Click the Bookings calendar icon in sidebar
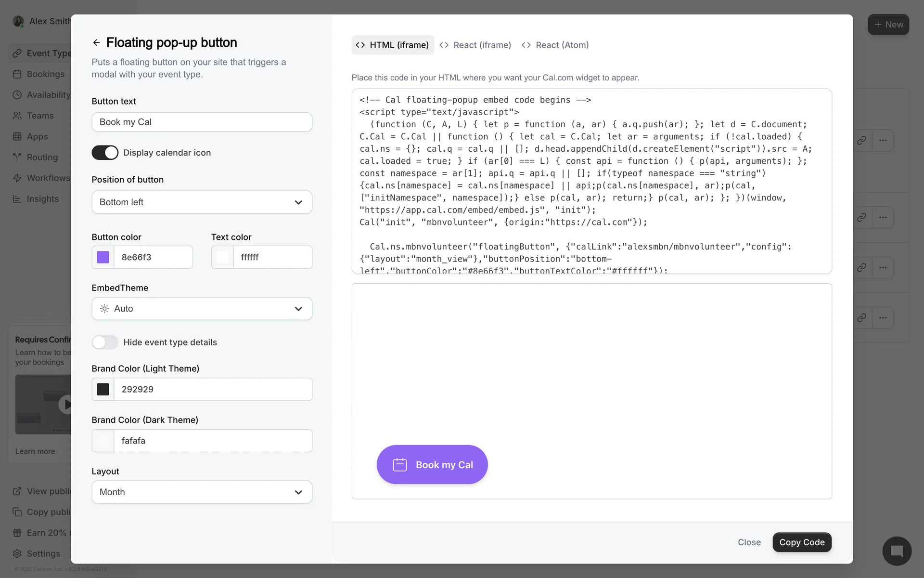 [x=17, y=74]
